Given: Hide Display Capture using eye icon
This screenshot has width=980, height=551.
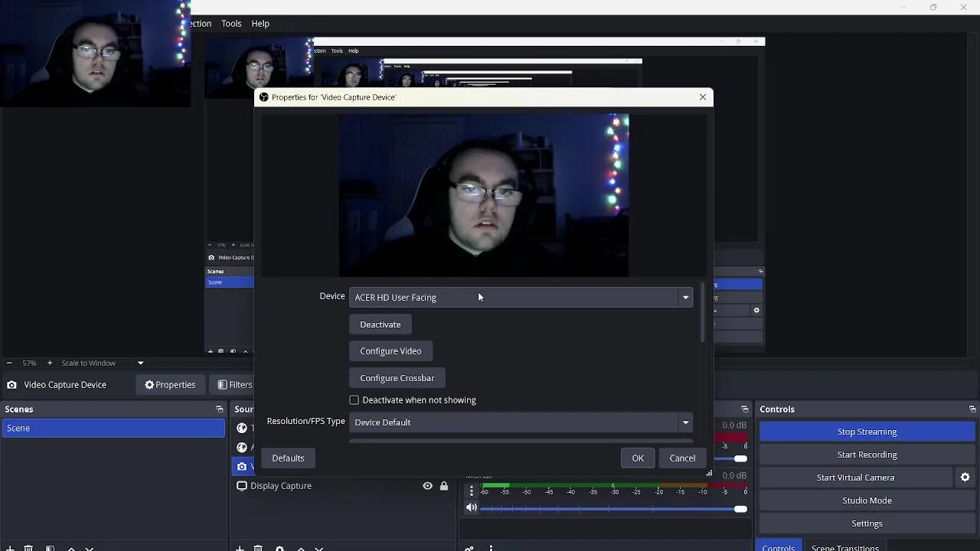Looking at the screenshot, I should (x=427, y=486).
